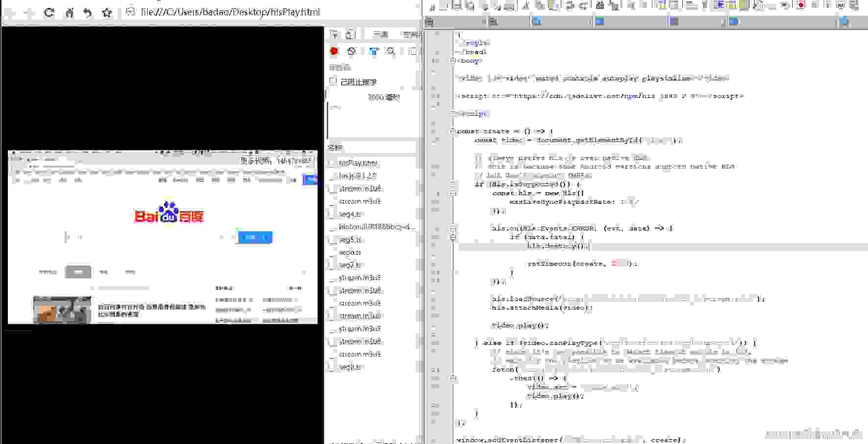The image size is (868, 444).
Task: Stop recording the network log
Action: coord(334,51)
